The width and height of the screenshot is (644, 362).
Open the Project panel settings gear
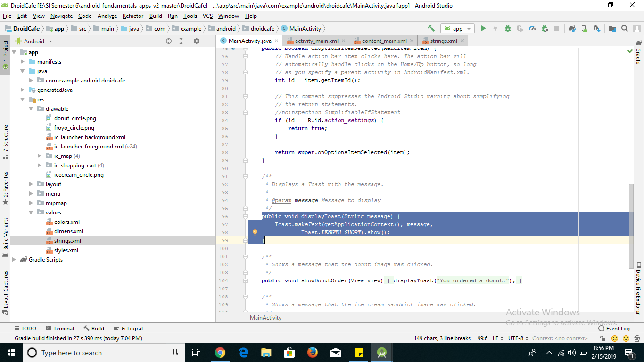pos(197,41)
